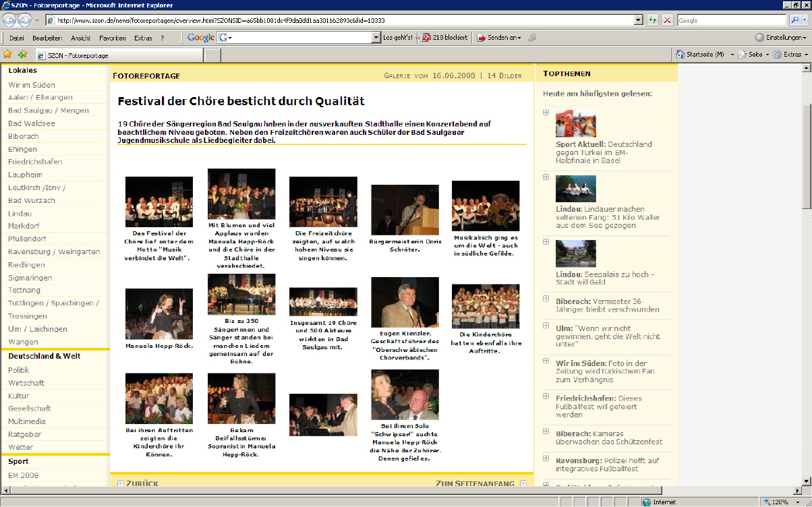Viewport: 812px width, 507px height.
Task: Click the Stop loading red X icon
Action: coord(667,20)
